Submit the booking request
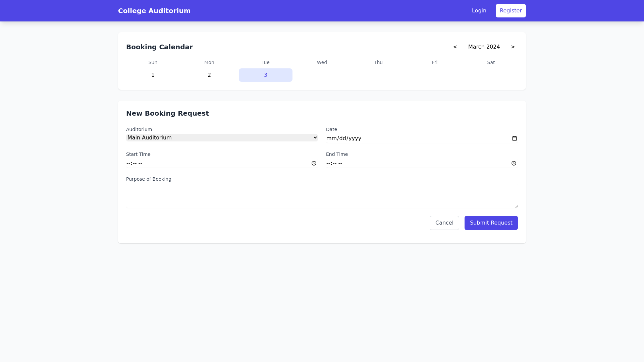The width and height of the screenshot is (644, 362). (491, 223)
